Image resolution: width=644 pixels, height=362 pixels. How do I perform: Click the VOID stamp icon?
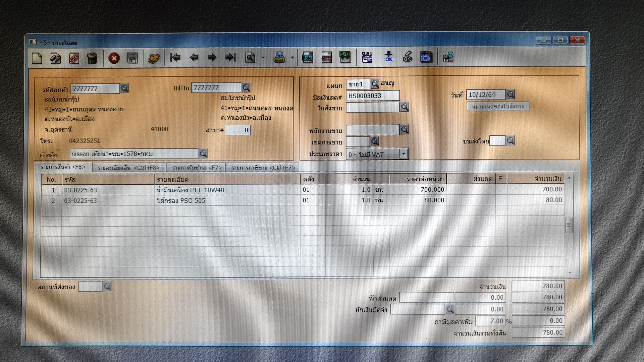click(74, 58)
